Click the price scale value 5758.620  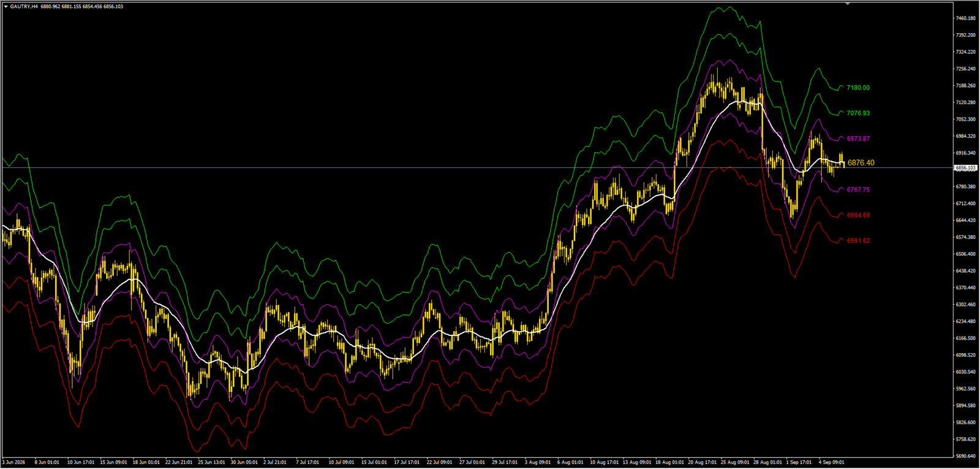pyautogui.click(x=965, y=440)
